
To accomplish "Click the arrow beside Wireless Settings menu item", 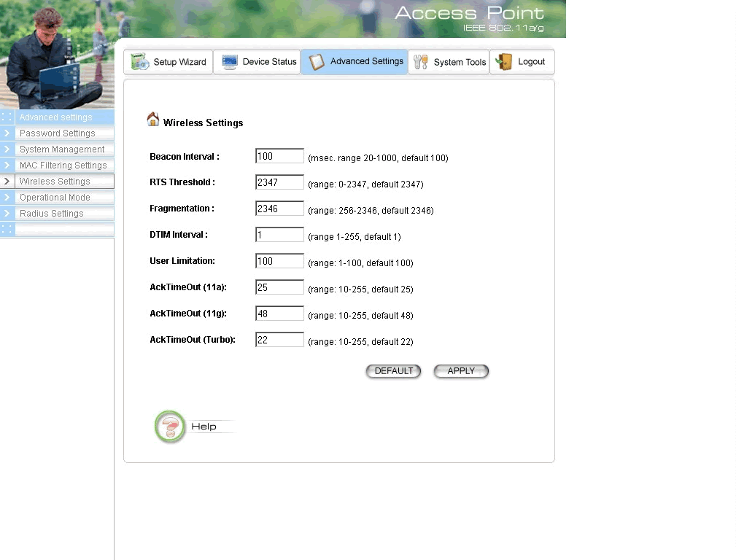I will click(x=7, y=181).
